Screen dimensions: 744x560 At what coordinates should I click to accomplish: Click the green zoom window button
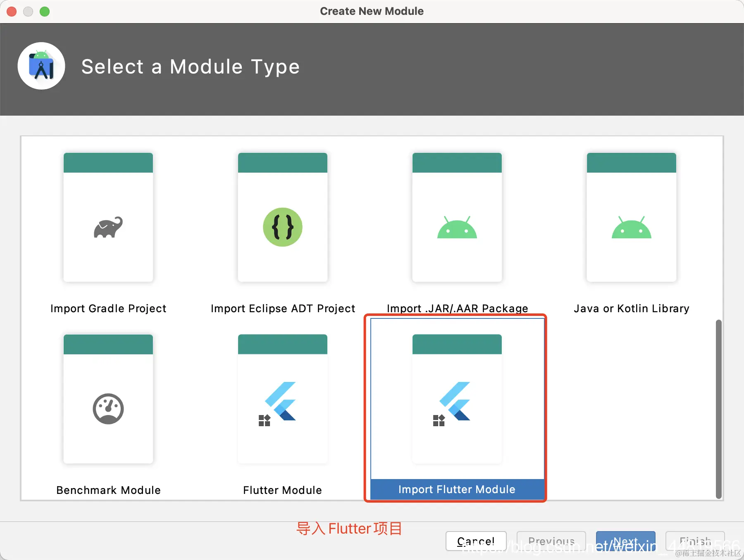tap(45, 12)
